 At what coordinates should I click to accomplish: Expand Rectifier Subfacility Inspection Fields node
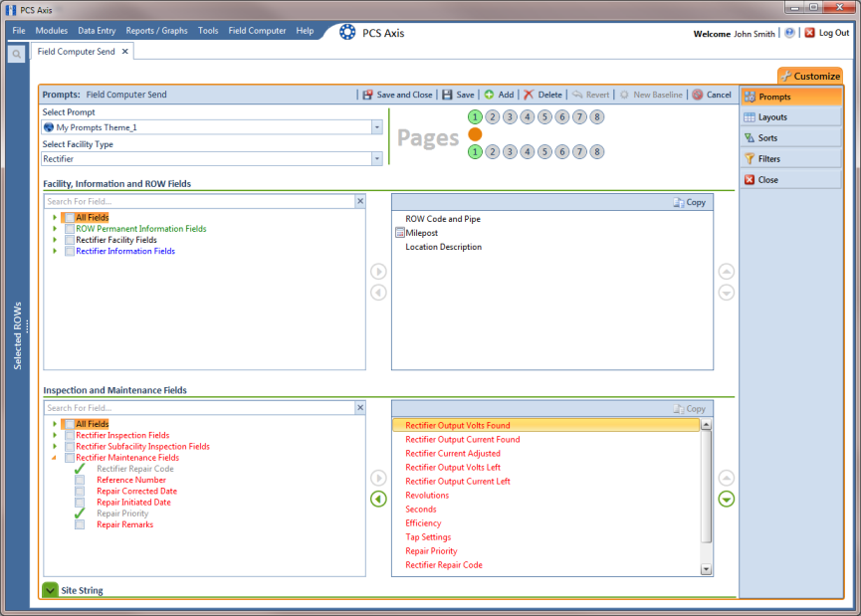click(x=55, y=447)
